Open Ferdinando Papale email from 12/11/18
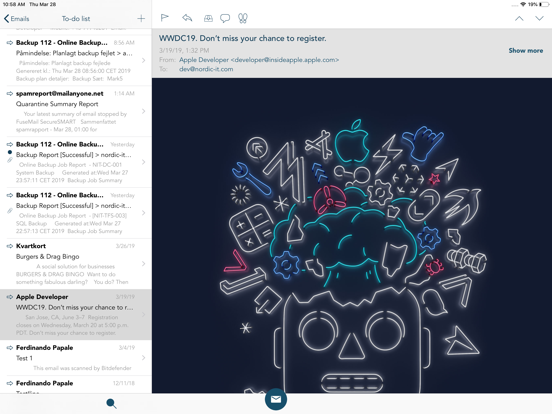The height and width of the screenshot is (414, 552). [x=76, y=385]
